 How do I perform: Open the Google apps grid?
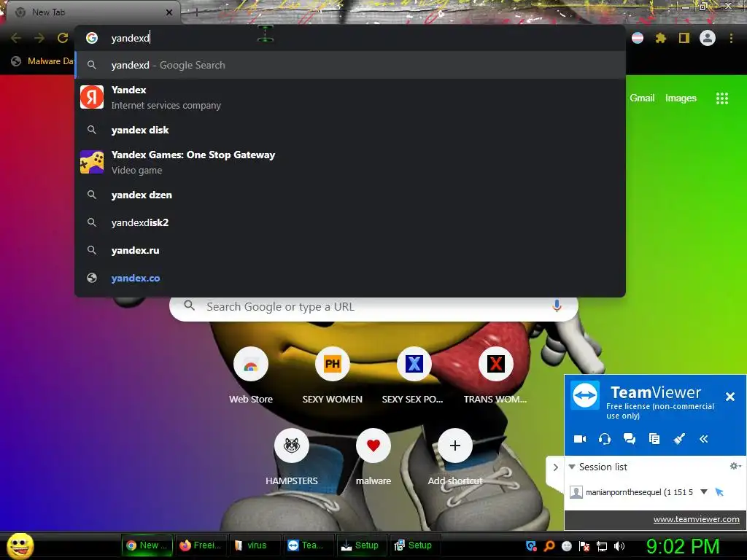[721, 98]
